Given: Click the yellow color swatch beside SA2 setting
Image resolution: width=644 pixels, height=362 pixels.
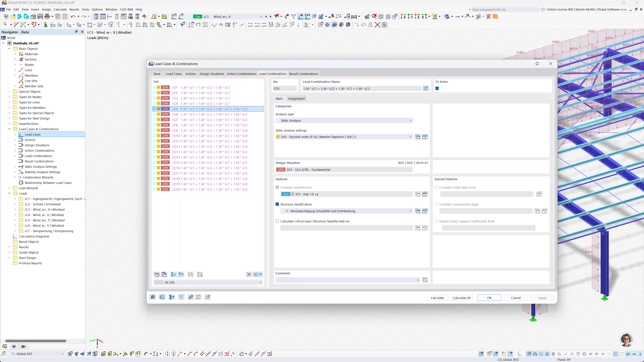Looking at the screenshot, I should [278, 137].
